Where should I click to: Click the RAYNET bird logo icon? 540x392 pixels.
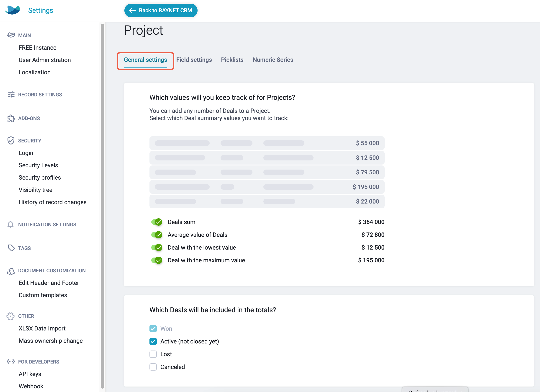[12, 10]
